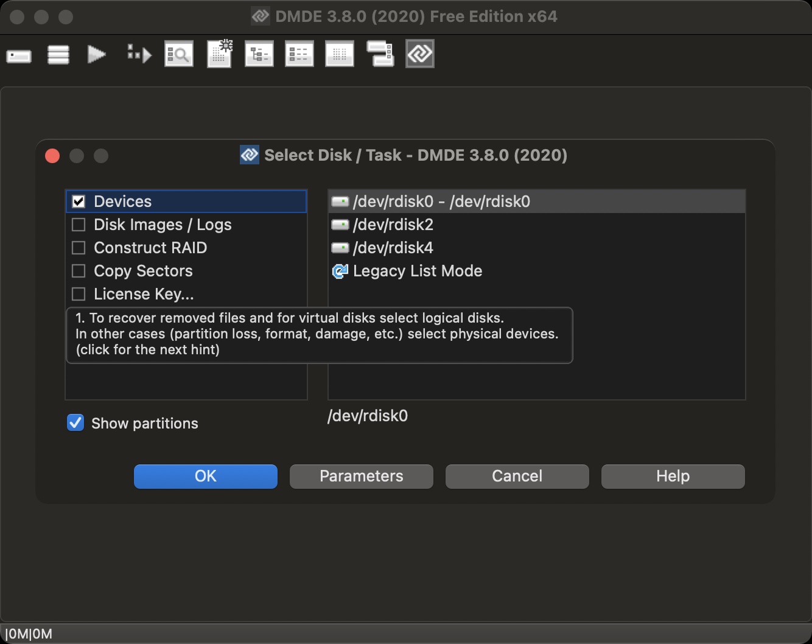
Task: Select the /dev/rdisk0 - /dev/rdisk0 entry
Action: pos(537,201)
